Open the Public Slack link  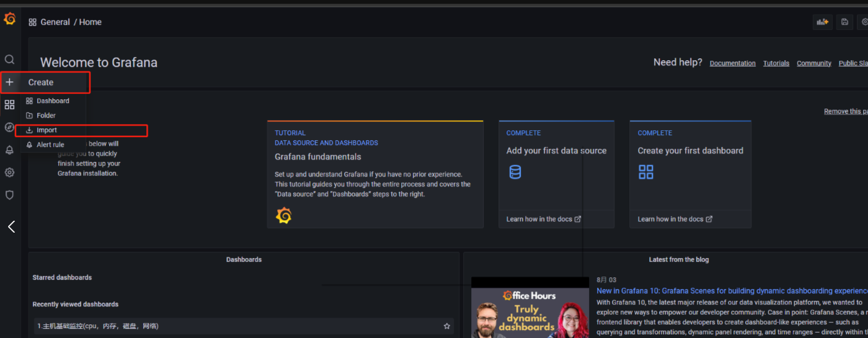(x=853, y=63)
